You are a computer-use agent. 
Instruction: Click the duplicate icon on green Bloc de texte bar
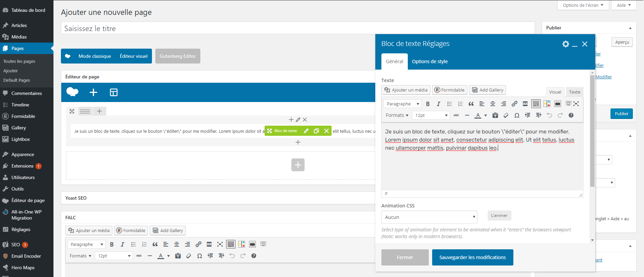point(316,131)
